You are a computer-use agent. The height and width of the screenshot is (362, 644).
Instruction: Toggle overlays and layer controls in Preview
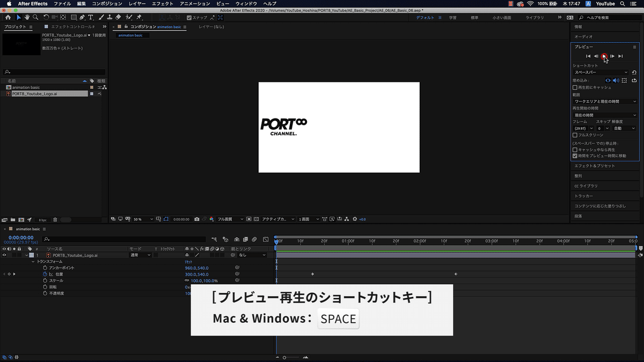624,80
